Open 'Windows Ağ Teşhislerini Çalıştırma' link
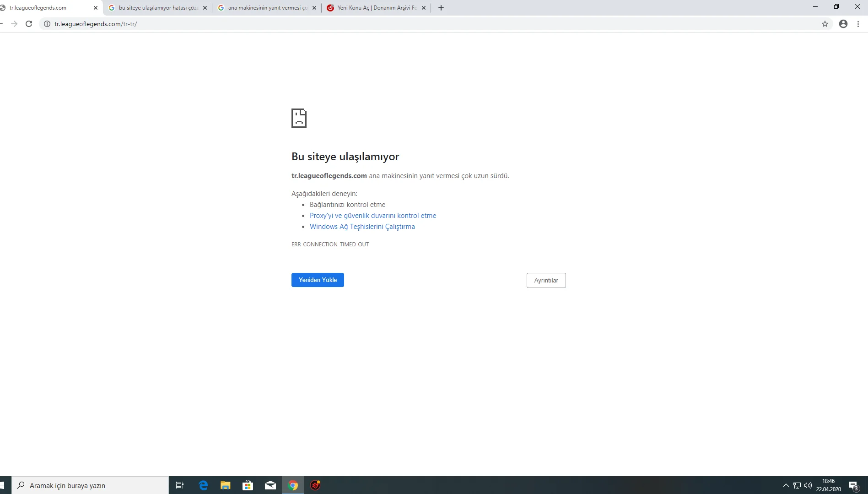The image size is (868, 494). pyautogui.click(x=362, y=227)
